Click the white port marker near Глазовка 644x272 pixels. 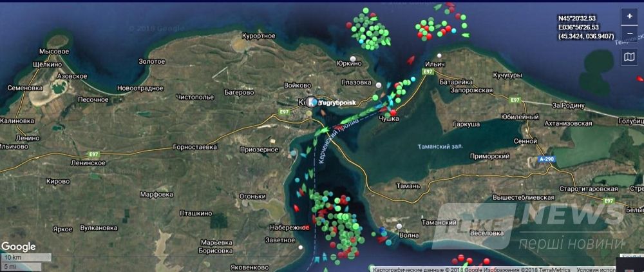point(379,85)
